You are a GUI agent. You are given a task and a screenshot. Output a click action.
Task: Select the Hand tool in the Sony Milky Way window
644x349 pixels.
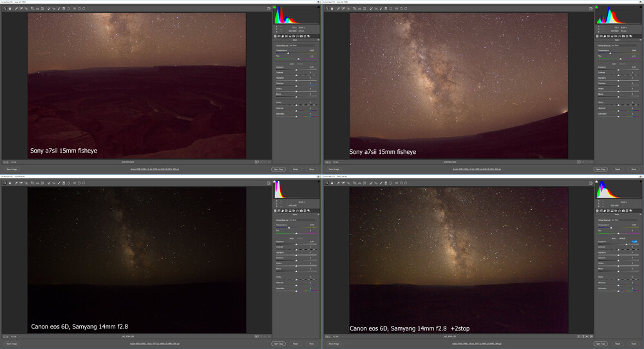pos(332,8)
